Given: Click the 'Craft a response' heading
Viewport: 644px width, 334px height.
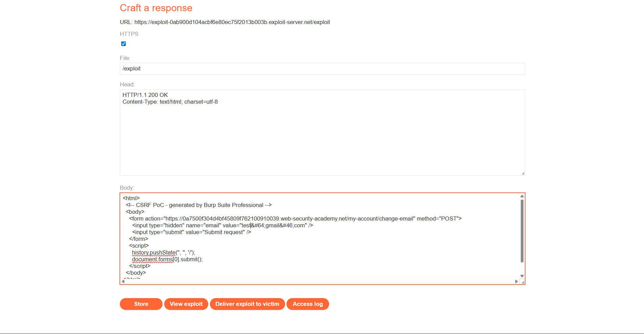Looking at the screenshot, I should point(156,8).
